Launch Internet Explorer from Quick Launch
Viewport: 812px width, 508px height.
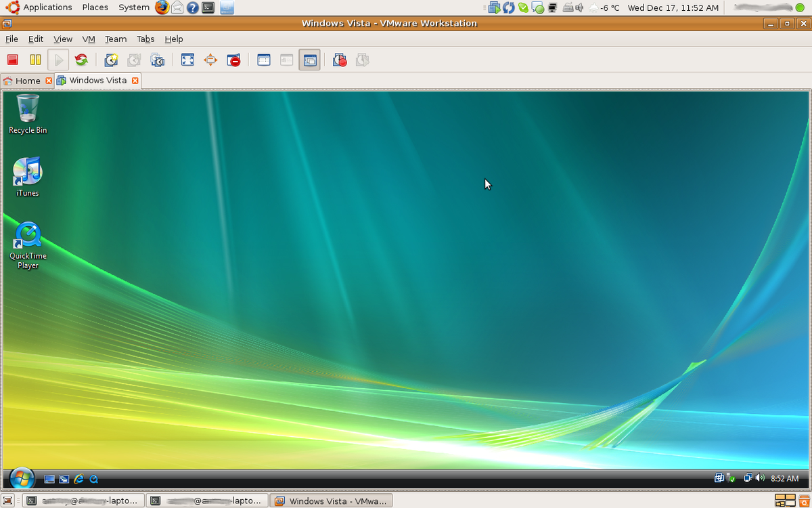[x=78, y=479]
